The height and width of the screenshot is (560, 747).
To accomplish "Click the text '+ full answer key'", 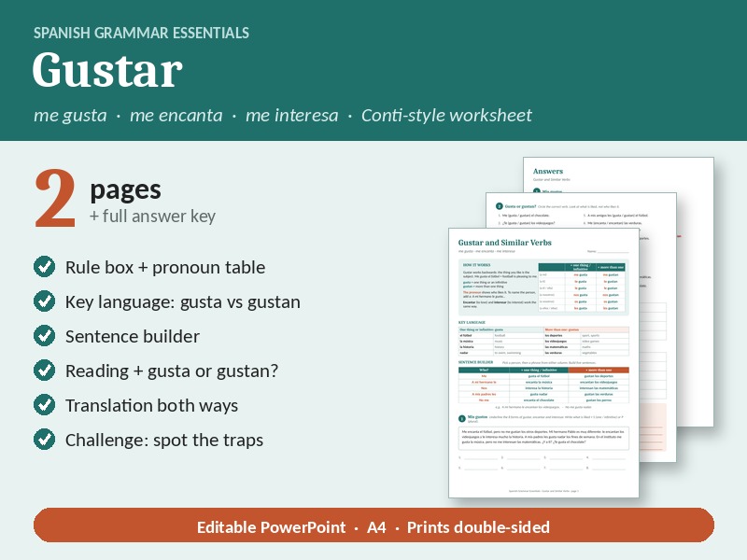I will (152, 217).
